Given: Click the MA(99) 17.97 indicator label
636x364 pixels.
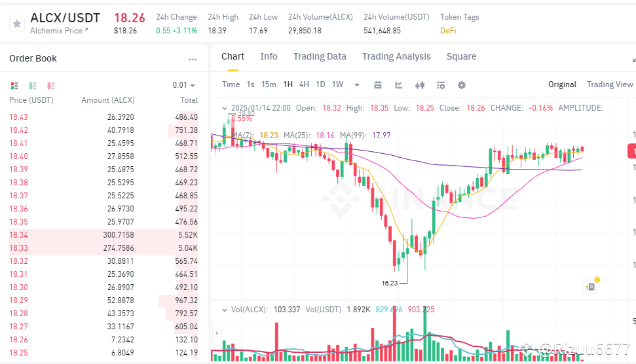Looking at the screenshot, I should pyautogui.click(x=365, y=136).
